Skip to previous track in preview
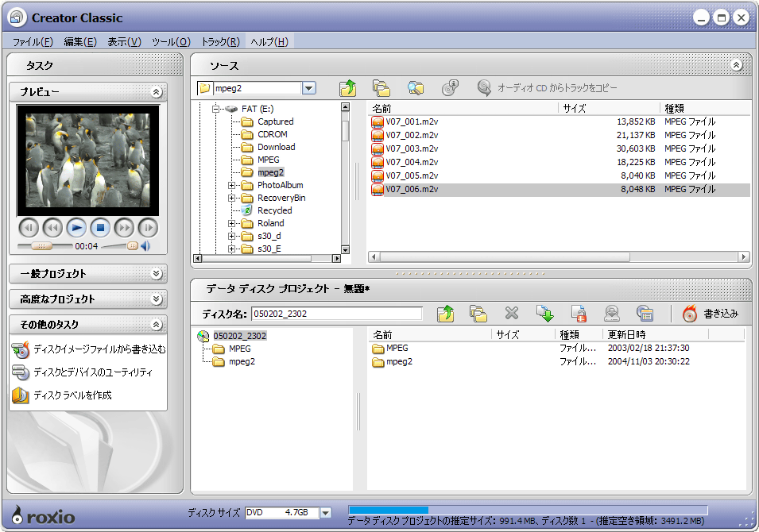 coord(29,228)
